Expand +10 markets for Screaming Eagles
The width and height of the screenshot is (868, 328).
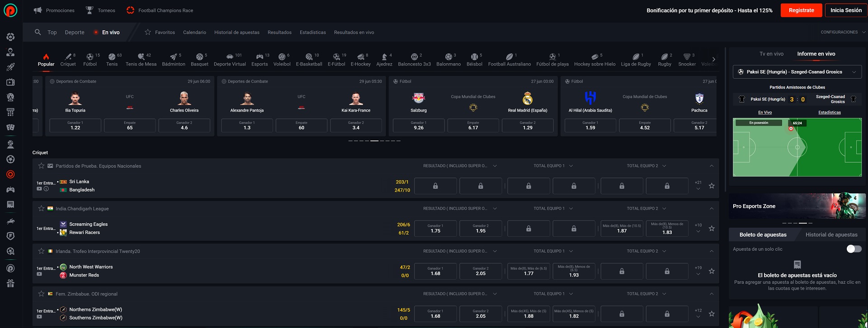tap(698, 228)
